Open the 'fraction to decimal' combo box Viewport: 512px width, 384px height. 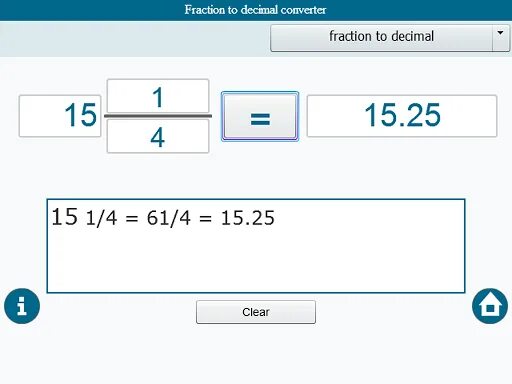click(x=390, y=38)
